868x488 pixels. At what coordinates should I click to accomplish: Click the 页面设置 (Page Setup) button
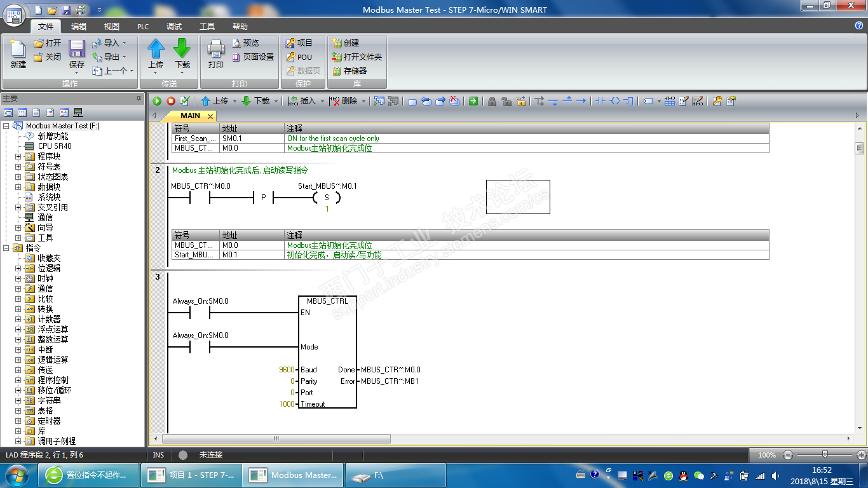(253, 57)
